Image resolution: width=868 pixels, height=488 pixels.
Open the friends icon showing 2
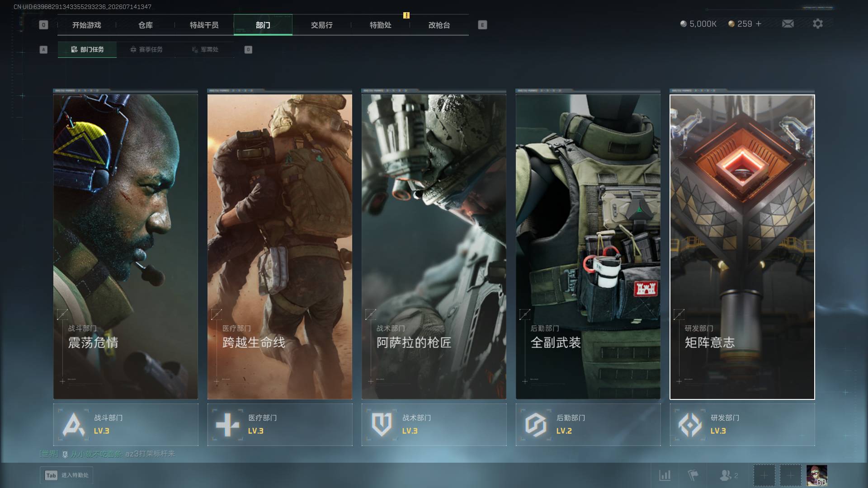coord(729,475)
